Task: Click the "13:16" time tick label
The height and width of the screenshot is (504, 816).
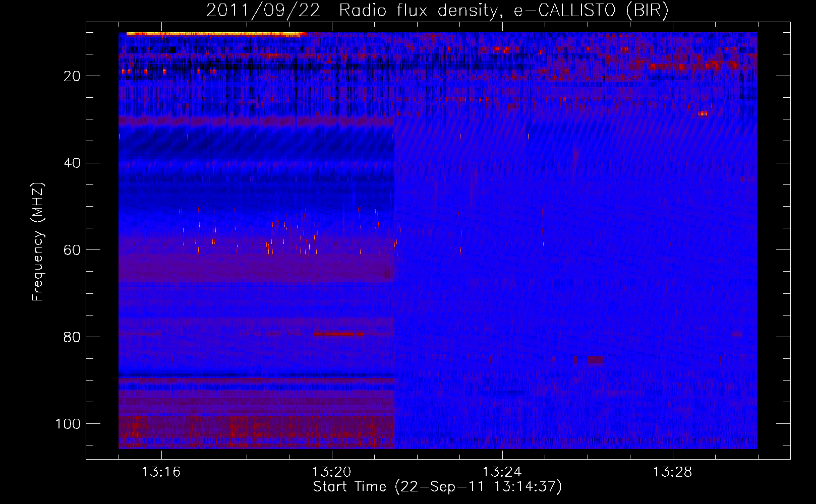Action: click(x=161, y=472)
